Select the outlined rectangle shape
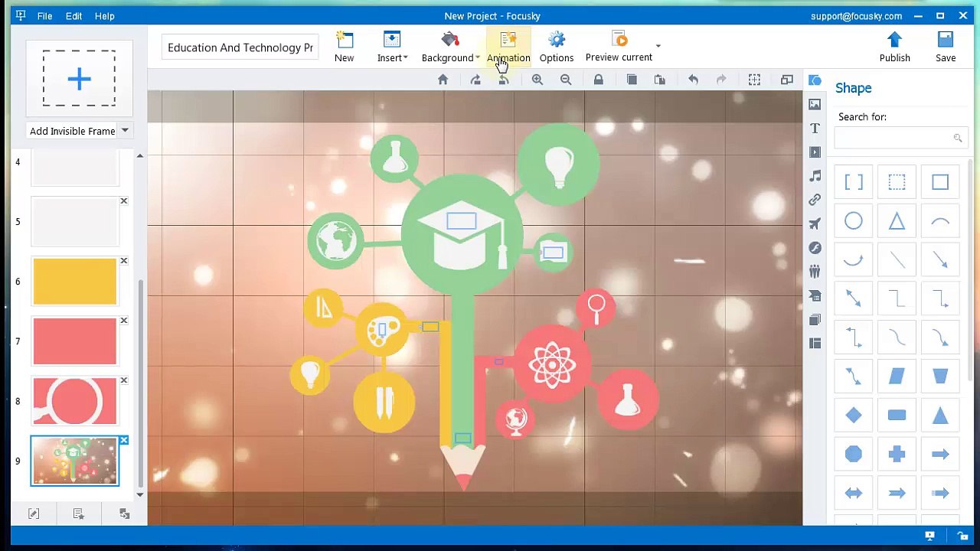The image size is (980, 551). tap(940, 182)
